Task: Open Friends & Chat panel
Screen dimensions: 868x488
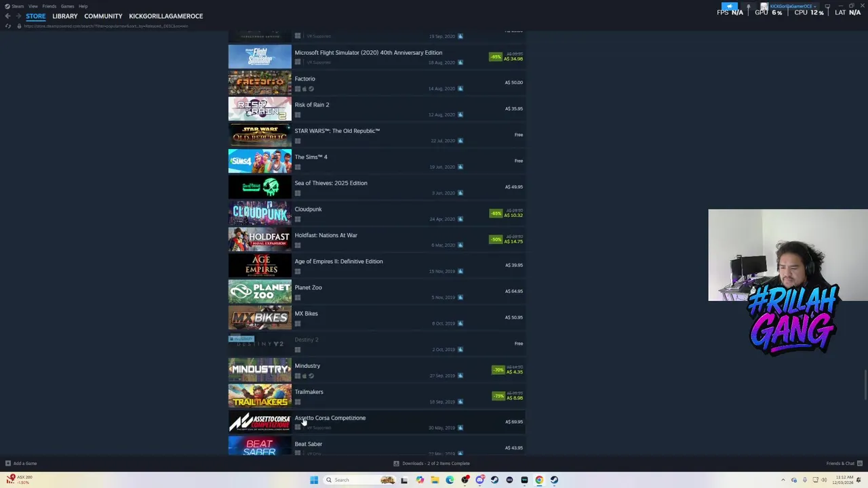Action: click(x=844, y=464)
